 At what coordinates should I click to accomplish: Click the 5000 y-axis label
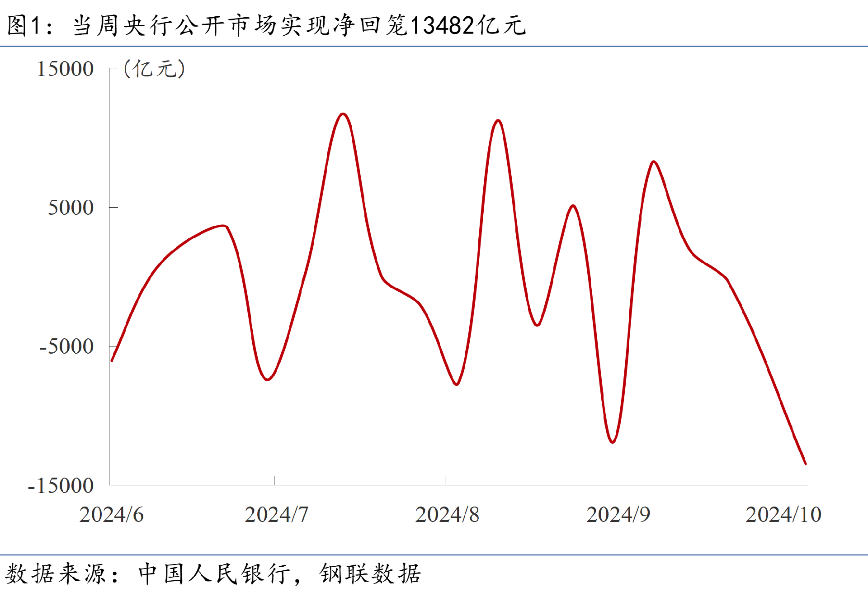(71, 208)
